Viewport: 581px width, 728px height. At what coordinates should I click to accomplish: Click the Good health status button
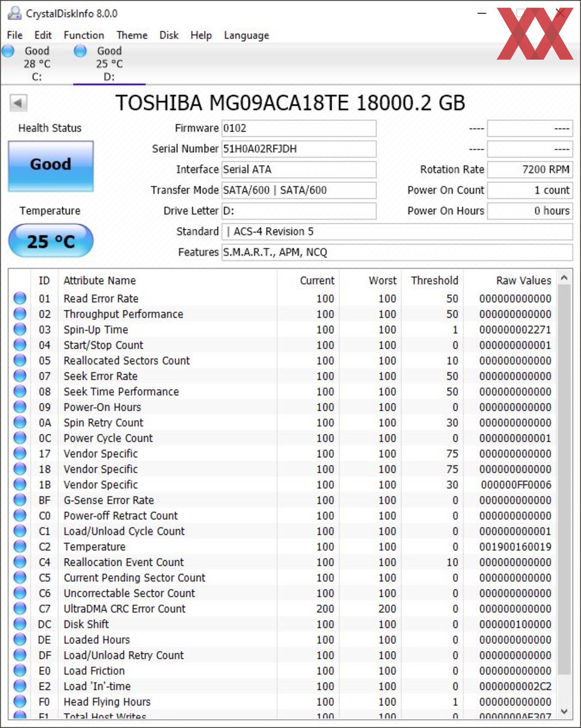(51, 166)
